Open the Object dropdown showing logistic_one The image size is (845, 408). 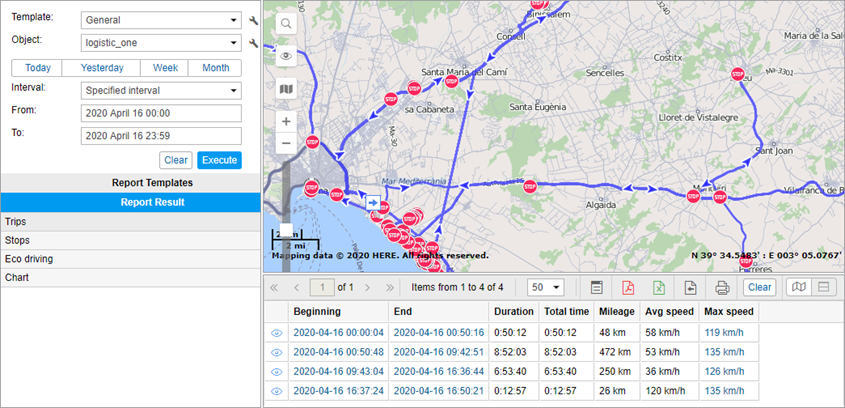point(160,43)
